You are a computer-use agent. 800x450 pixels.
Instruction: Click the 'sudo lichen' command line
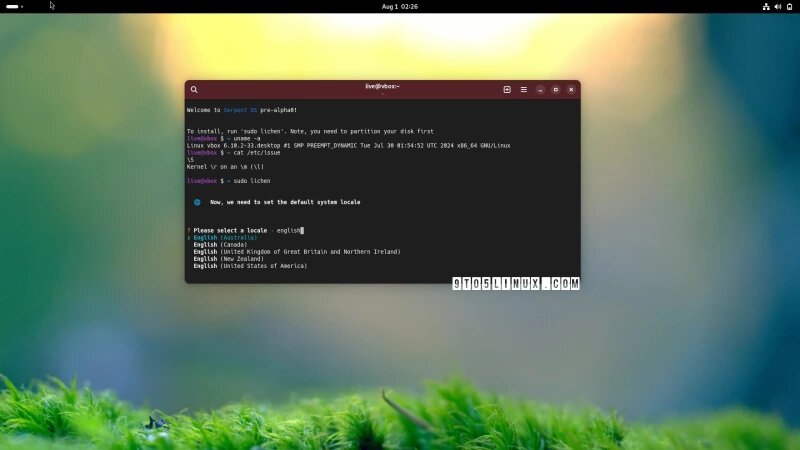tap(229, 181)
